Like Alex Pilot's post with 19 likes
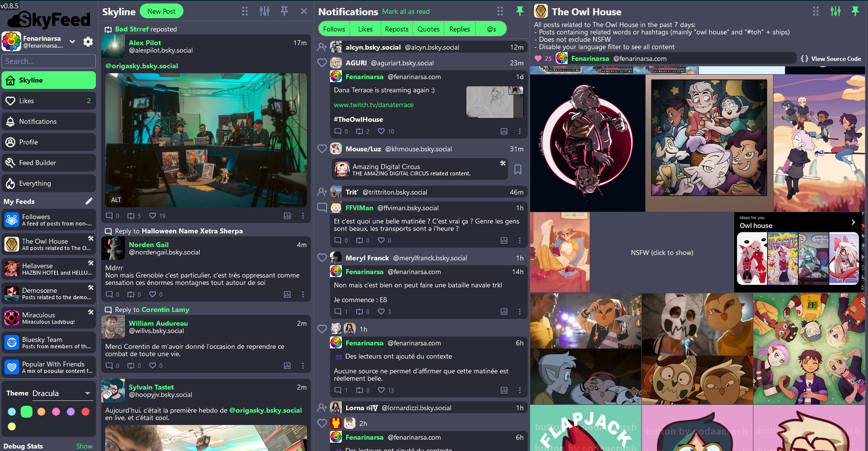 click(152, 216)
